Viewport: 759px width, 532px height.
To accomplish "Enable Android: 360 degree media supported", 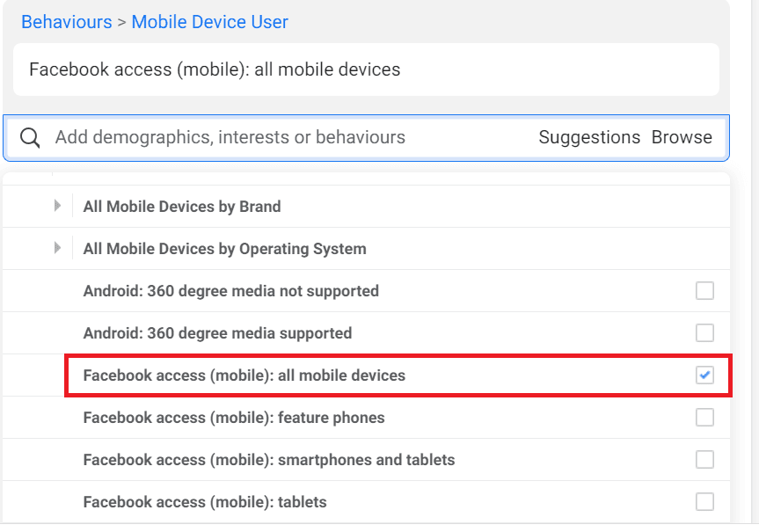I will (x=704, y=333).
